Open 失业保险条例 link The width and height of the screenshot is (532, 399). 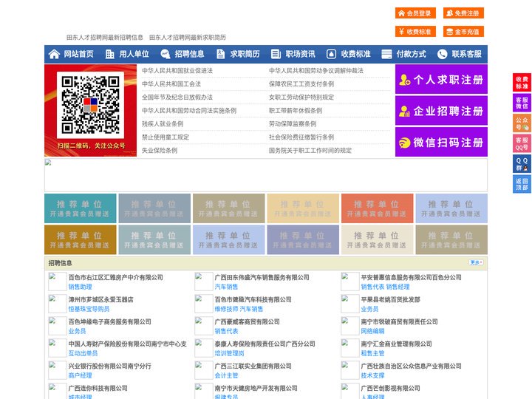click(160, 150)
